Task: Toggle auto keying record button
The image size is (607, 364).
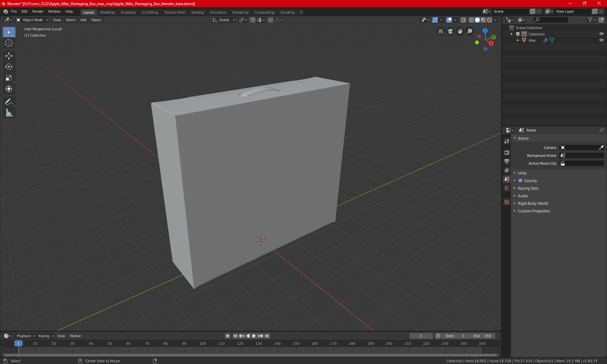Action: pyautogui.click(x=227, y=336)
